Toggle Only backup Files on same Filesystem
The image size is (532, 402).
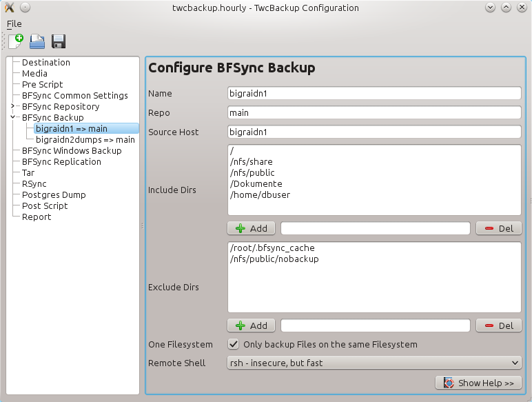(x=234, y=344)
